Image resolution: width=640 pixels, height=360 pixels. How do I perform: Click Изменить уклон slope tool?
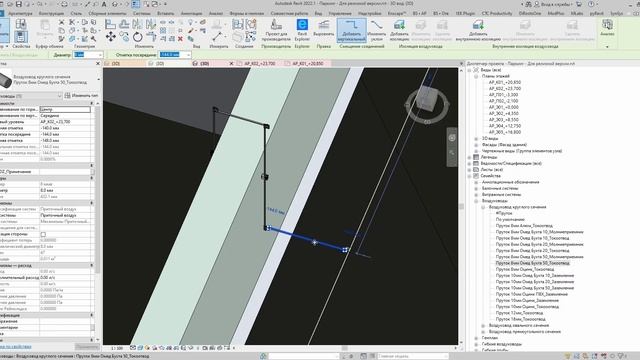376,30
